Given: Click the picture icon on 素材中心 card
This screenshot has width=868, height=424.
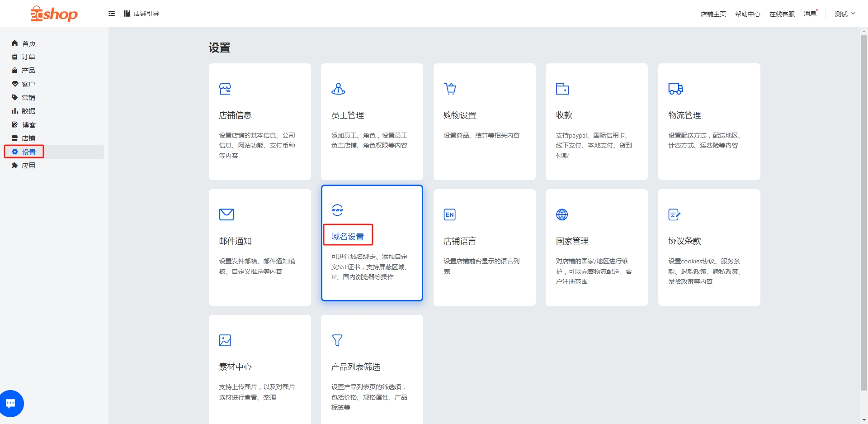Looking at the screenshot, I should pyautogui.click(x=225, y=340).
